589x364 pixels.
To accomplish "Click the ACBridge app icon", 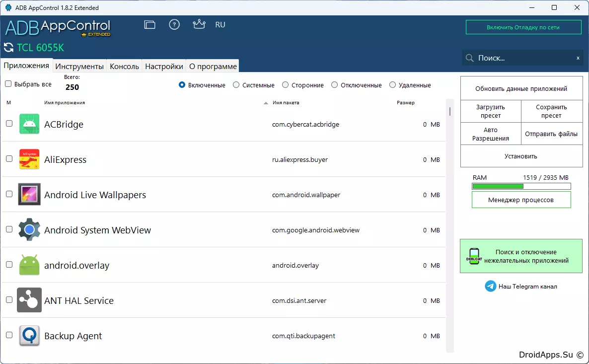I will point(29,124).
